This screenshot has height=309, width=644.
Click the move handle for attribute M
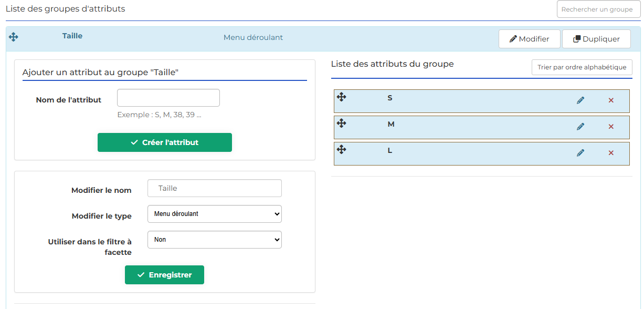341,123
